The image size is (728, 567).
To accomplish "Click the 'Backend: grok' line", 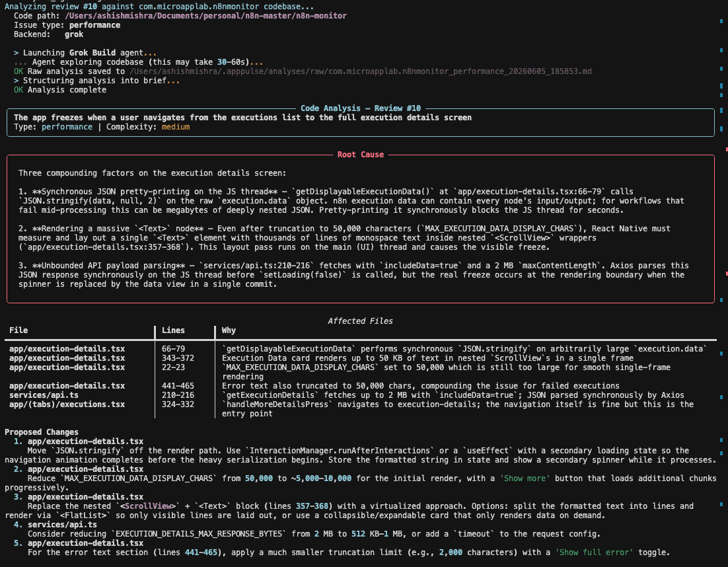I will pyautogui.click(x=48, y=34).
